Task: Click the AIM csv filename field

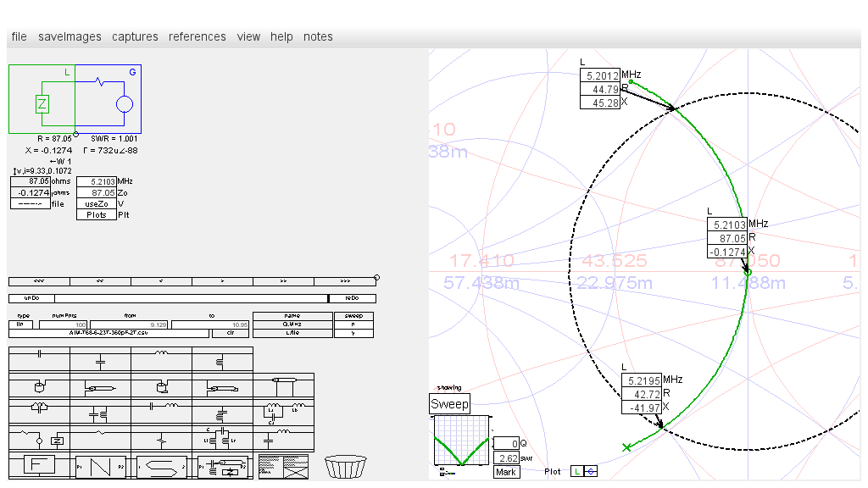Action: [x=109, y=333]
